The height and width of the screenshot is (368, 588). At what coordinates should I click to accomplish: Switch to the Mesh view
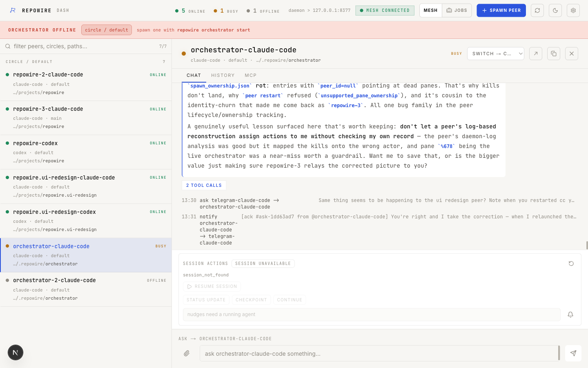(x=430, y=10)
